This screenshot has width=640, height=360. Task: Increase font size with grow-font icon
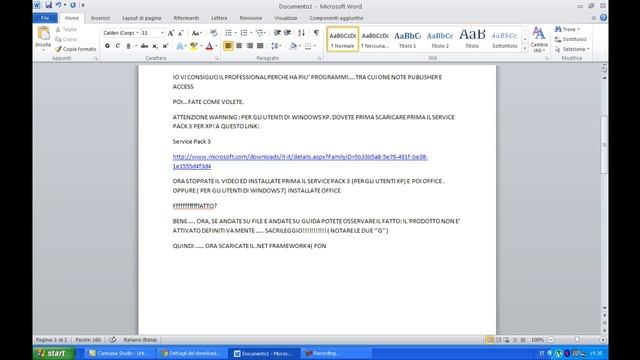click(171, 33)
